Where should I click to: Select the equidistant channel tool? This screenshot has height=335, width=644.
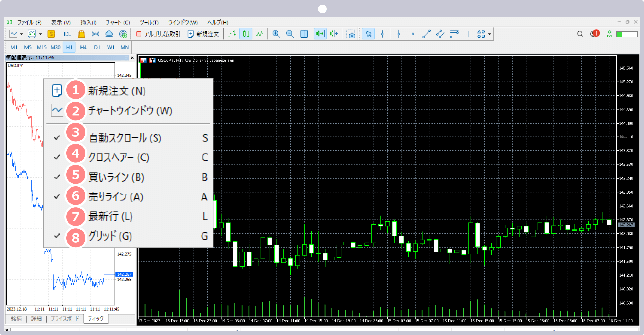pos(440,34)
